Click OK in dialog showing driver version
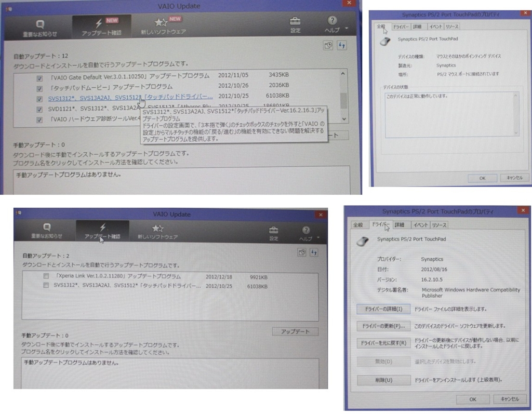Screen dimensions: 532x414 coord(473,399)
